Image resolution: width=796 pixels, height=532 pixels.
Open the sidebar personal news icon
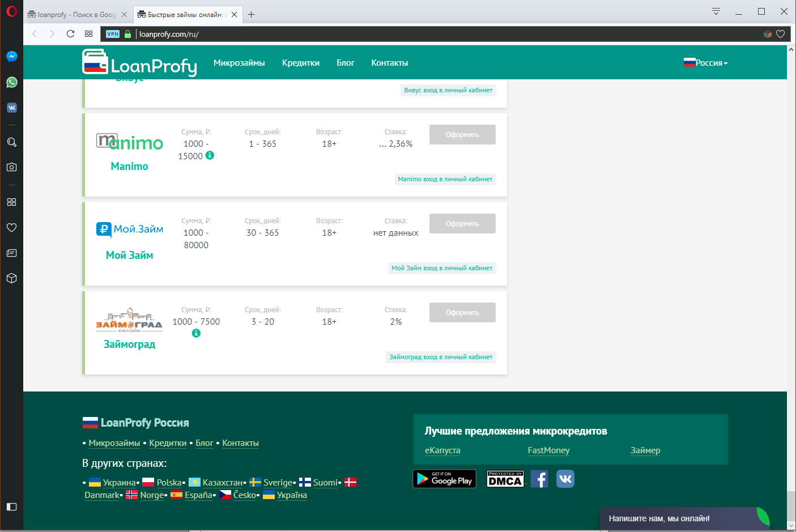(x=11, y=253)
